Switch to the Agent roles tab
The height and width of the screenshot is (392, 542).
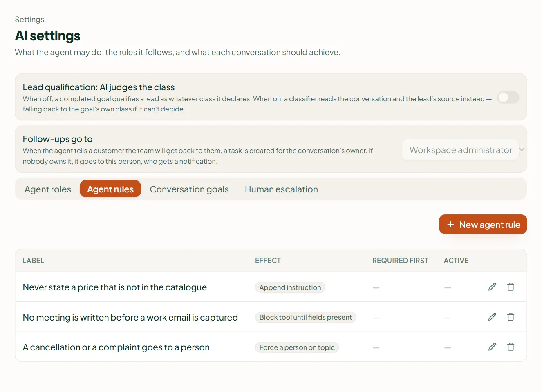[x=48, y=189]
